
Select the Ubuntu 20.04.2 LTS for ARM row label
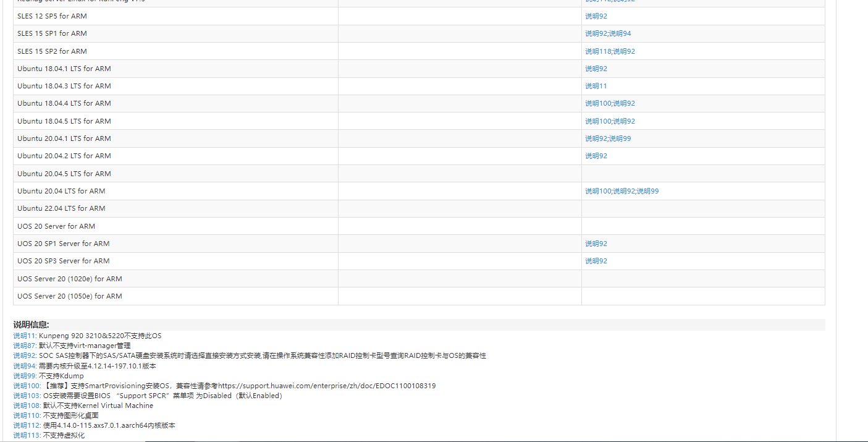(64, 156)
